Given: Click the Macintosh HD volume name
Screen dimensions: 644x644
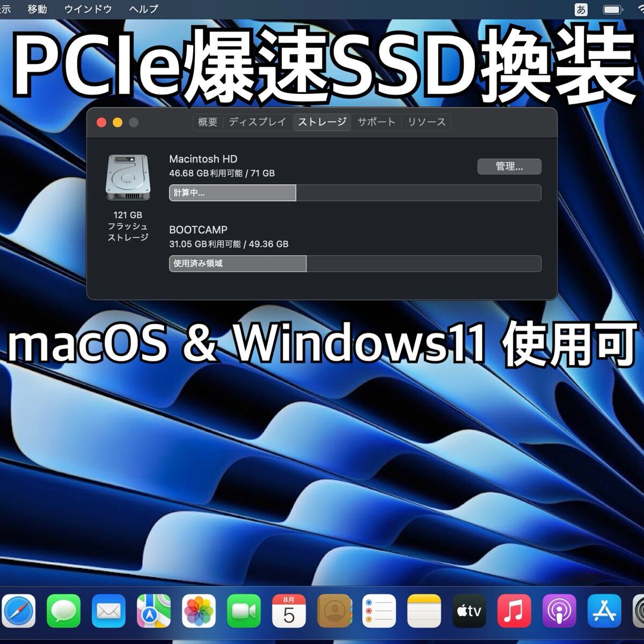Looking at the screenshot, I should (203, 159).
